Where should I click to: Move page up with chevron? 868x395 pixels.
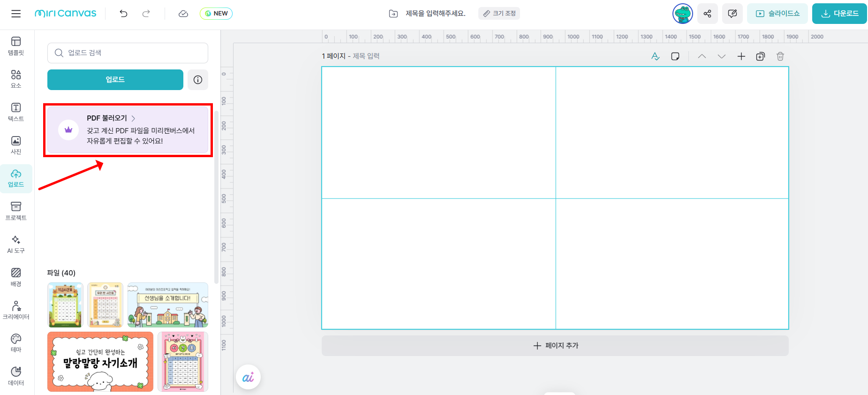[x=702, y=56]
